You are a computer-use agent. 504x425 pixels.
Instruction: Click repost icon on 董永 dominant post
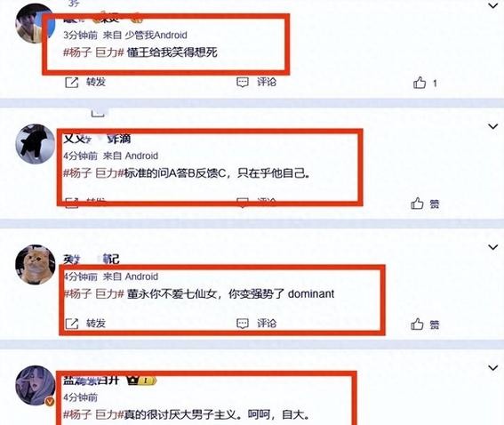pyautogui.click(x=72, y=324)
